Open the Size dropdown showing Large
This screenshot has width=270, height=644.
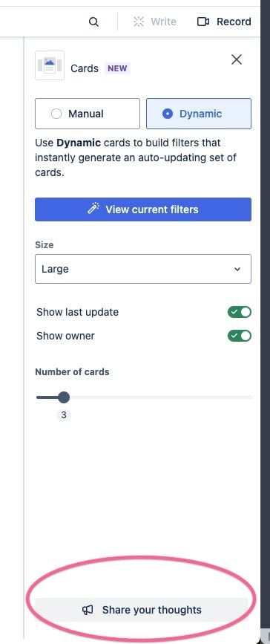(x=143, y=269)
